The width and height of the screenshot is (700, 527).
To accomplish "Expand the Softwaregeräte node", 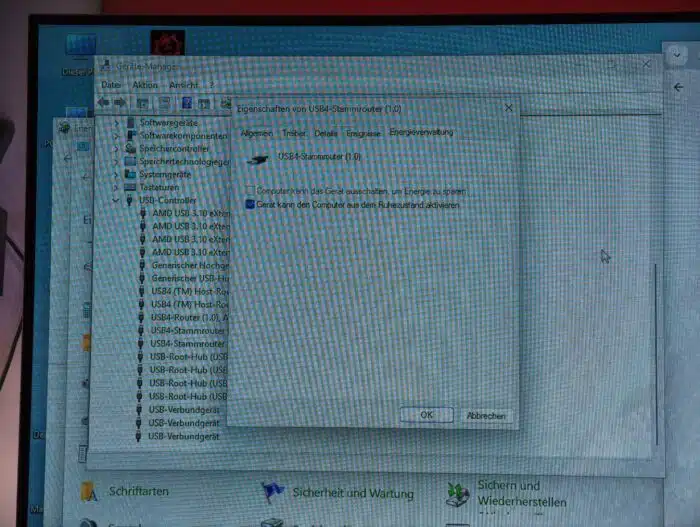I will click(x=117, y=122).
